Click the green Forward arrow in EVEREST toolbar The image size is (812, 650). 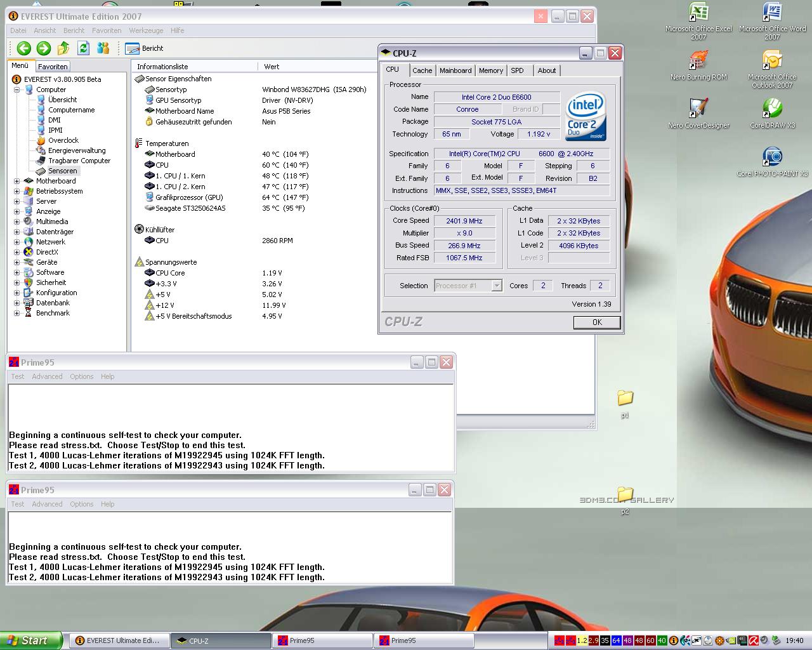coord(44,48)
